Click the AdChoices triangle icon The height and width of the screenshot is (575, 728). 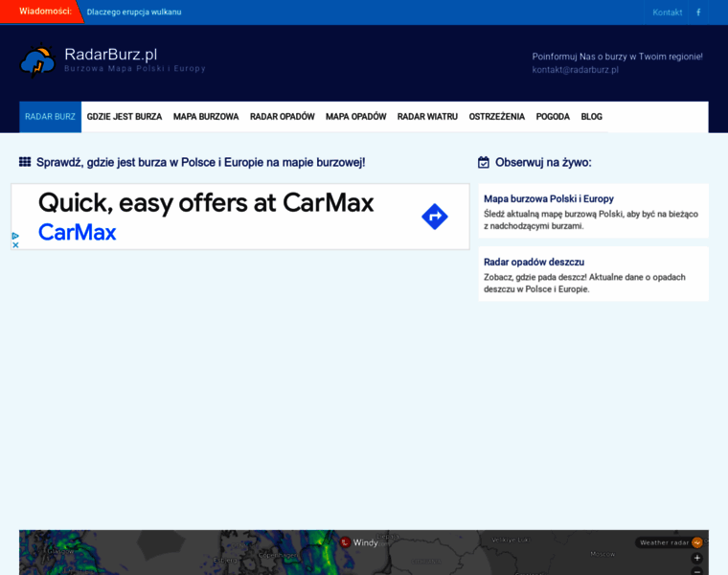[15, 236]
